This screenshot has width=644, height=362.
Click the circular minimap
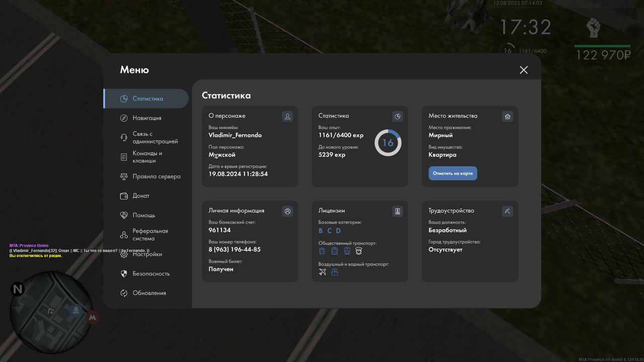point(51,312)
